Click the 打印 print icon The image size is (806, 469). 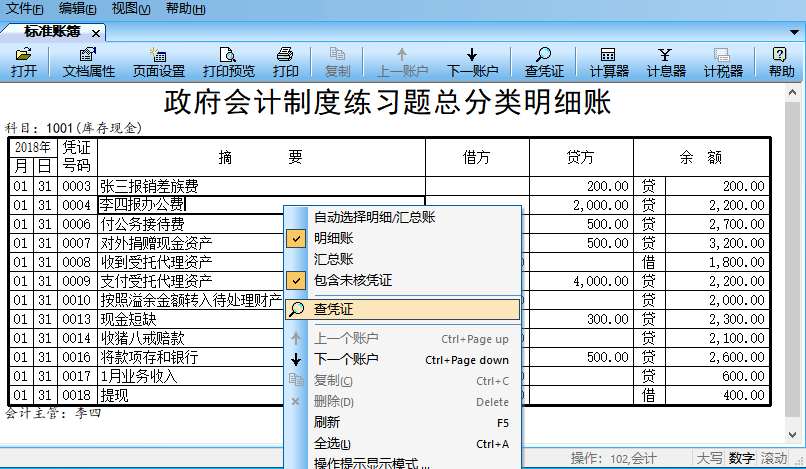click(285, 62)
